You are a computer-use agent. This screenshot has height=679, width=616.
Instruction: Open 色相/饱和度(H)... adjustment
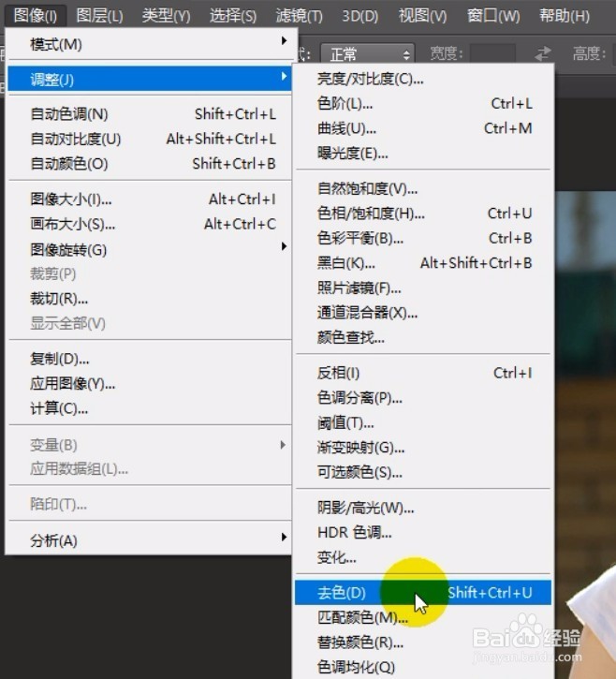coord(423,213)
